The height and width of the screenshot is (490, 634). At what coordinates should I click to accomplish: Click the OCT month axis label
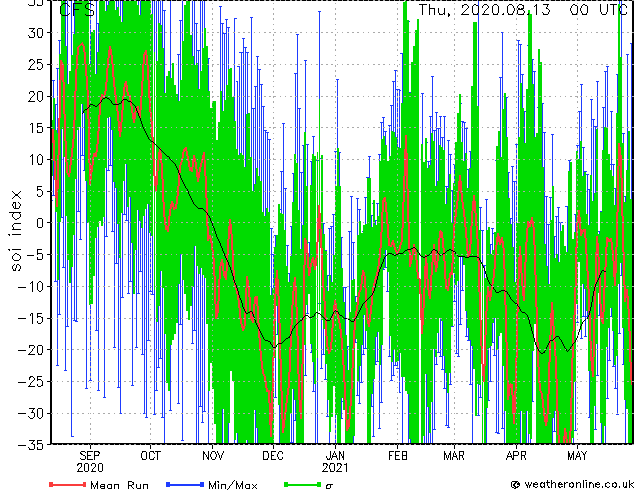150,456
